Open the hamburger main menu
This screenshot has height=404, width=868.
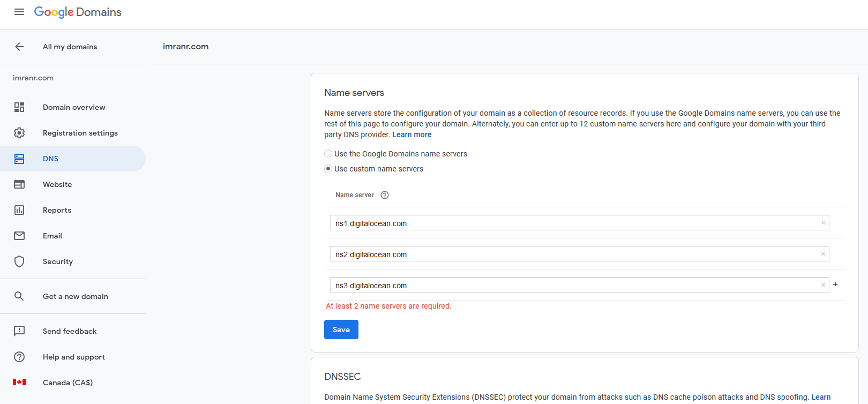pos(19,12)
